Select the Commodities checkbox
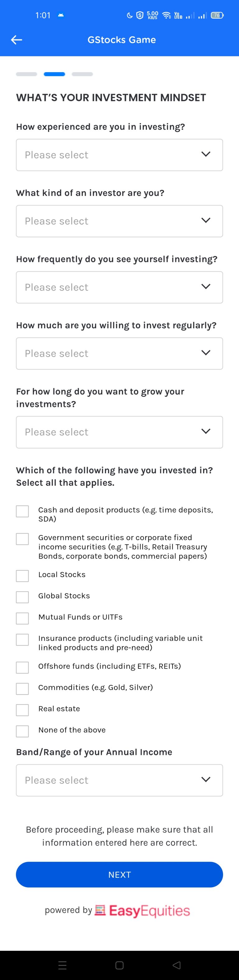Image resolution: width=239 pixels, height=980 pixels. [x=22, y=689]
